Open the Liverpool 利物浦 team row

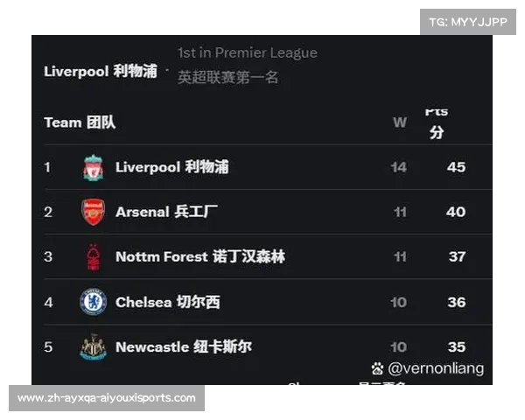(x=268, y=167)
